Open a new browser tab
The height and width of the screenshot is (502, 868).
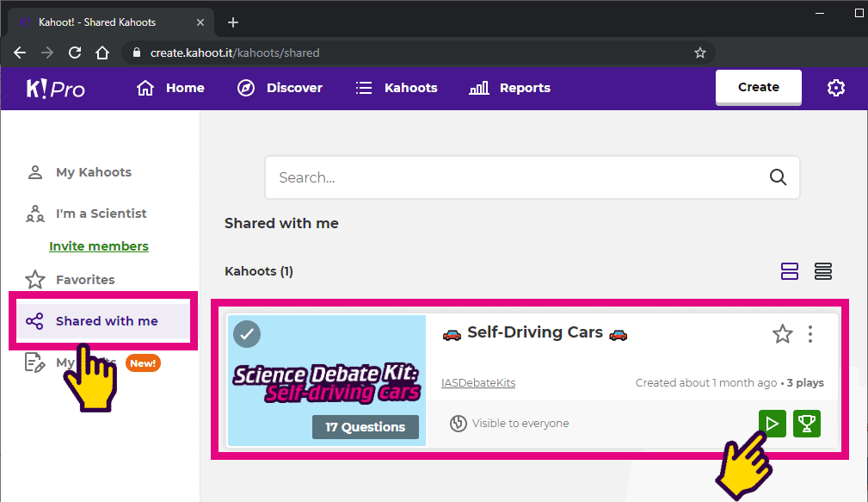[x=233, y=22]
